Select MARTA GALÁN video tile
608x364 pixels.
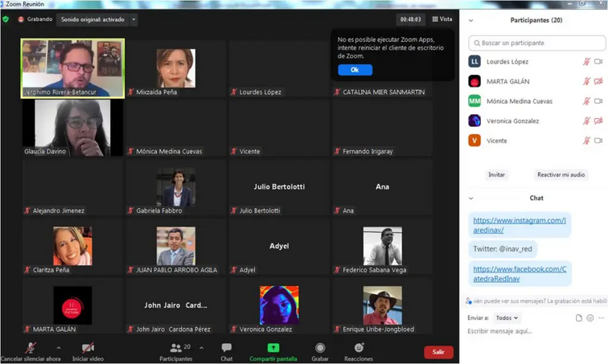pos(72,305)
